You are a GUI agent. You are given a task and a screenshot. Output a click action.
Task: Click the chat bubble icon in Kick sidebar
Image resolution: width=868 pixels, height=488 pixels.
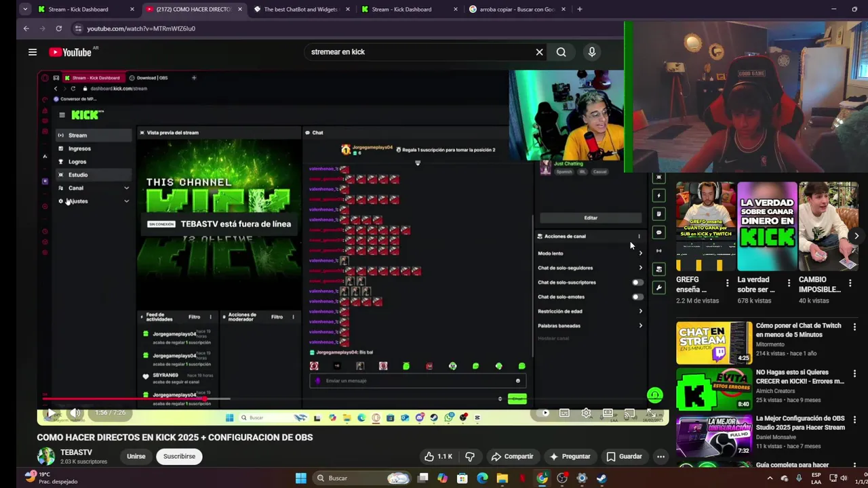658,232
